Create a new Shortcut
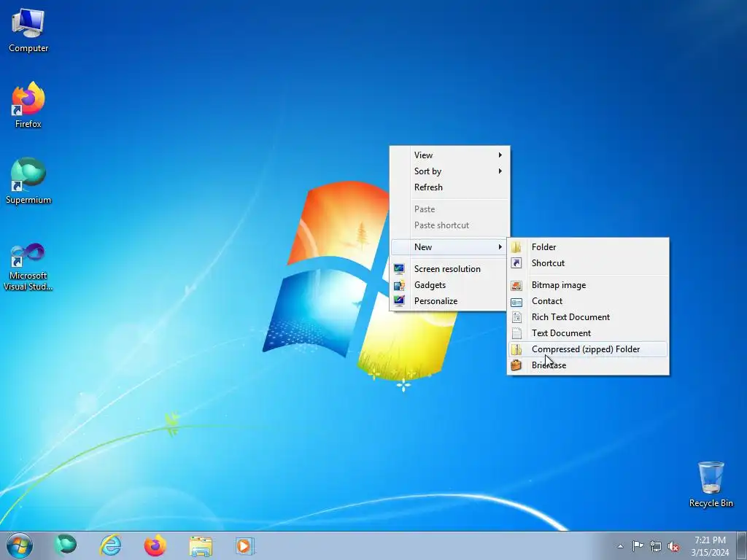The width and height of the screenshot is (747, 560). [x=588, y=263]
